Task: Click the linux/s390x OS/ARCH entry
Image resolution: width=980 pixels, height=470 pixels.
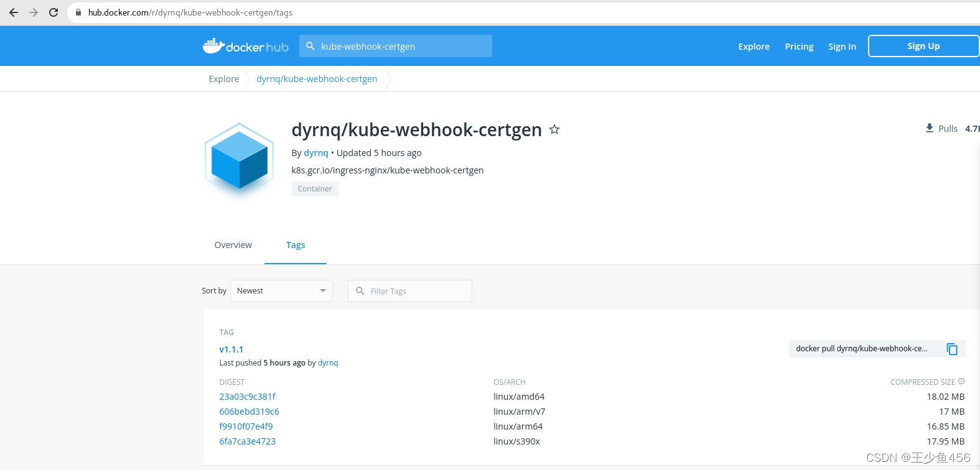Action: pos(516,441)
